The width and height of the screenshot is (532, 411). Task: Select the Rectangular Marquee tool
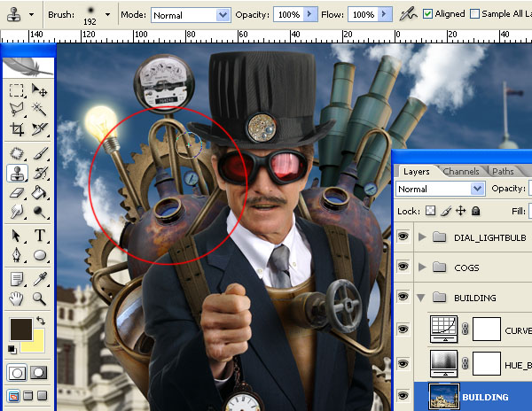(x=16, y=90)
